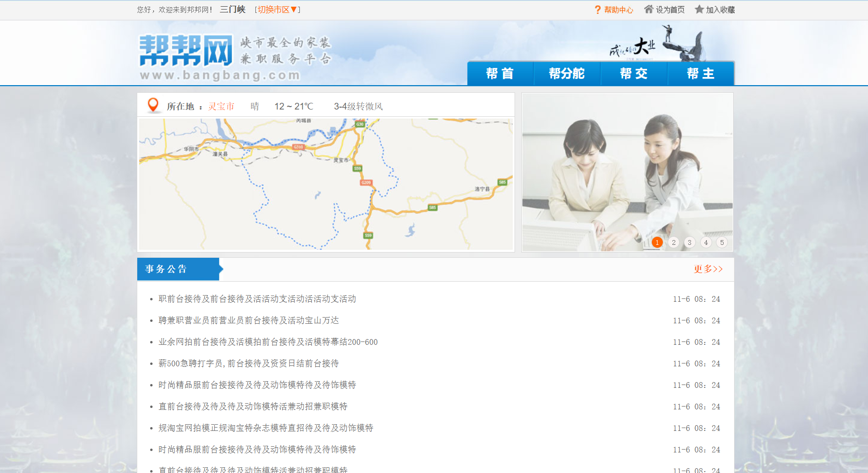Open announcement 职前台接待及前台接待及活活动支活动

[x=257, y=299]
